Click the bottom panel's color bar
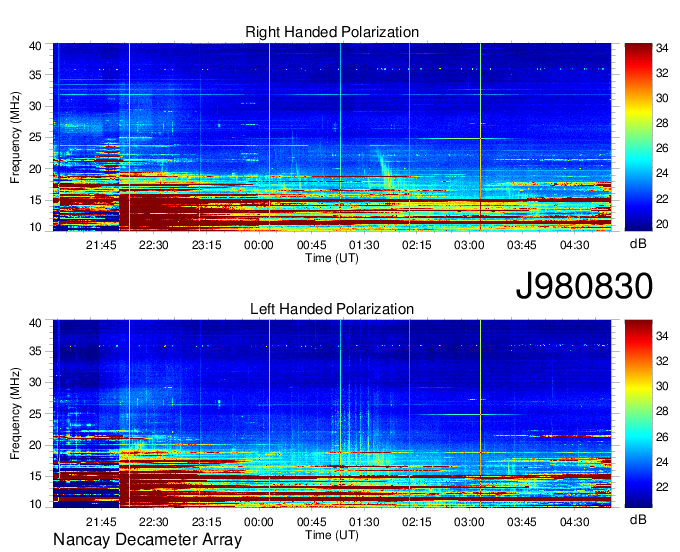This screenshot has width=680, height=552. (638, 414)
